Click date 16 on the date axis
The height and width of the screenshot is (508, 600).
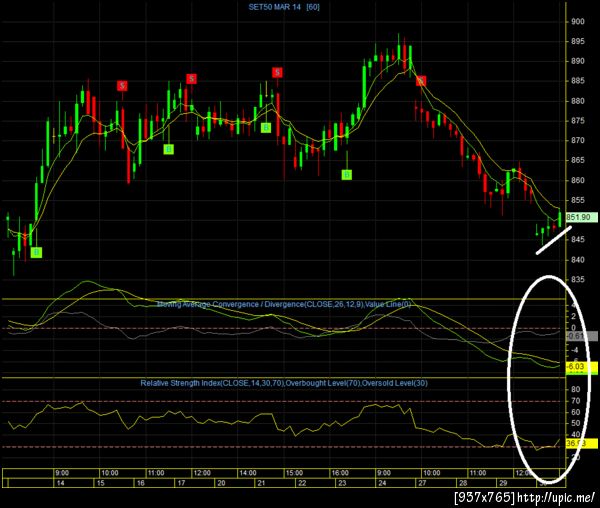141,483
